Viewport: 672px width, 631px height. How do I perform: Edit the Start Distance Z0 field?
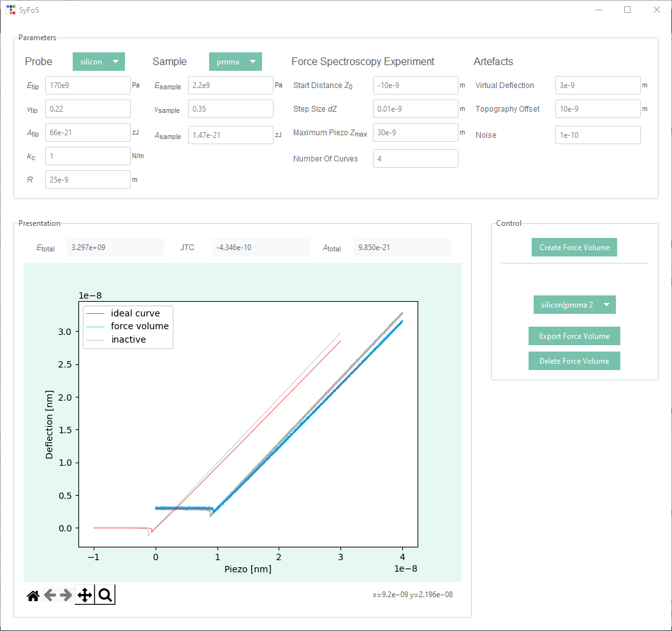[x=415, y=85]
